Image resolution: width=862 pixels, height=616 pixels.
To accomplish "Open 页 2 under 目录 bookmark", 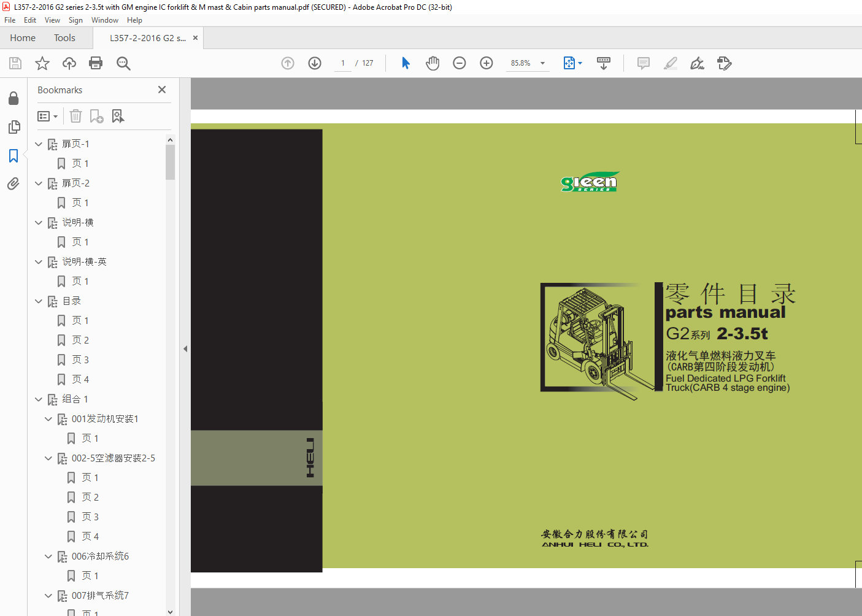I will [x=80, y=341].
